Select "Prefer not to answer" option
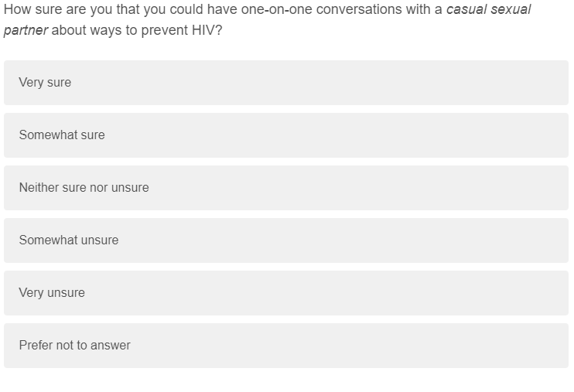Screen dimensions: 574x392 point(286,346)
